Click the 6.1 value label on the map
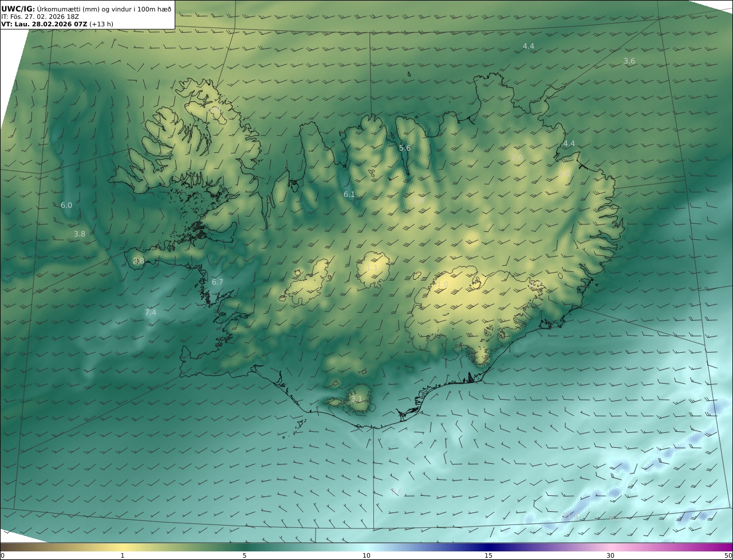Screen dimensions: 733x560 (x=349, y=195)
